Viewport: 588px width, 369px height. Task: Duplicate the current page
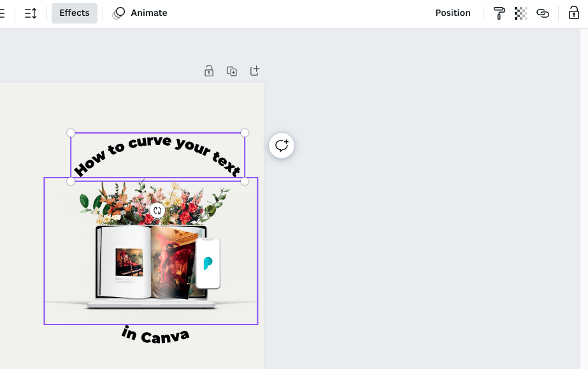point(231,71)
